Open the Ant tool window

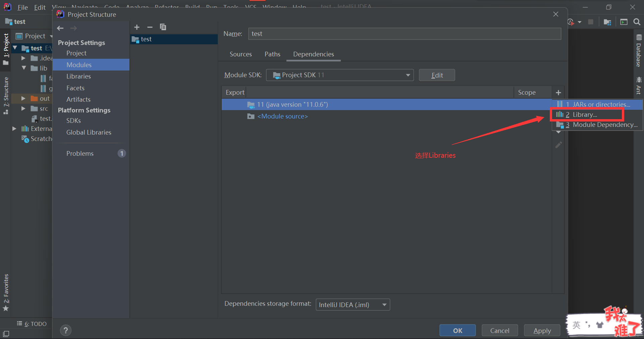tap(639, 86)
